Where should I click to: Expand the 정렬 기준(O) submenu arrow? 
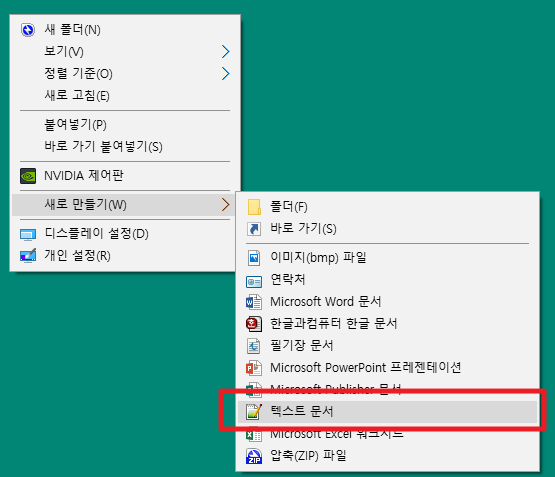click(225, 74)
